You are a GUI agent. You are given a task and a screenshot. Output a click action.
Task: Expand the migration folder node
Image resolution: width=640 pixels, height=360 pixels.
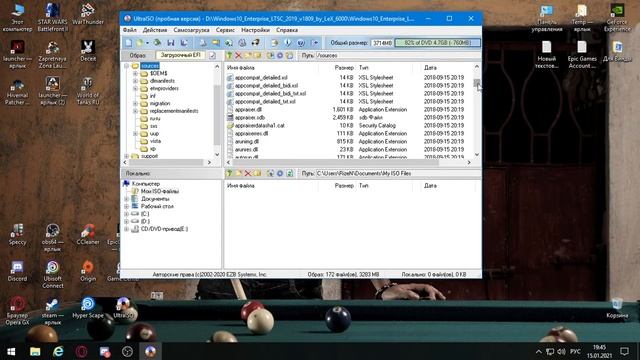135,103
